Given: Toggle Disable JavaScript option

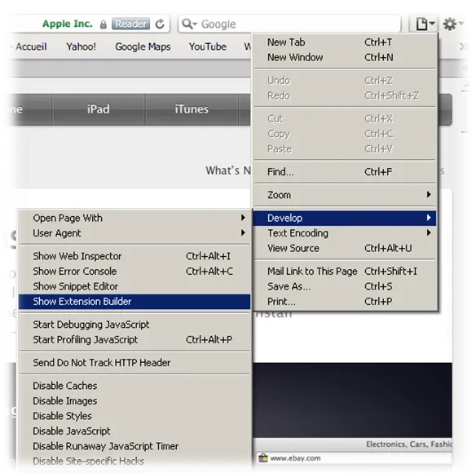Looking at the screenshot, I should (134, 431).
